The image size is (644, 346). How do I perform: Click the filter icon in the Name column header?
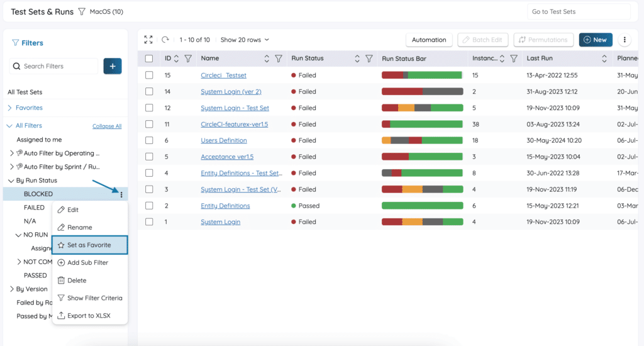point(279,59)
